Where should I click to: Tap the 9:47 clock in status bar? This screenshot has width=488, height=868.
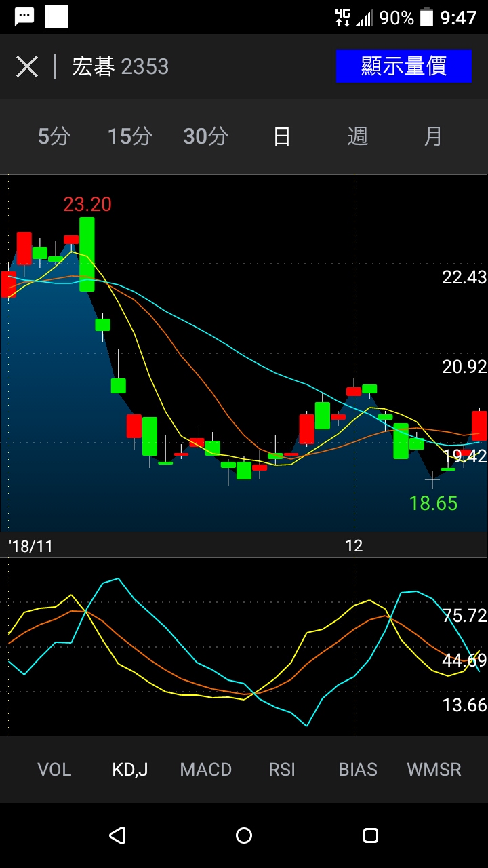click(459, 18)
